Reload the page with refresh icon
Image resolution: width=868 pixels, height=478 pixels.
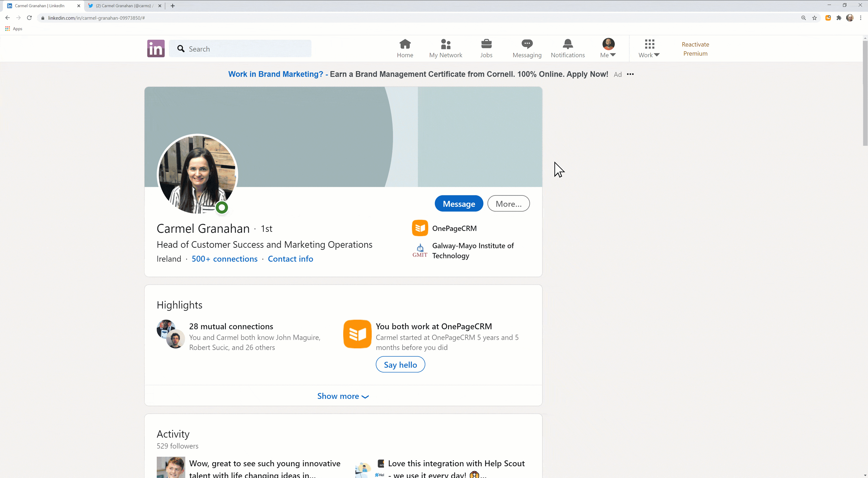click(29, 18)
